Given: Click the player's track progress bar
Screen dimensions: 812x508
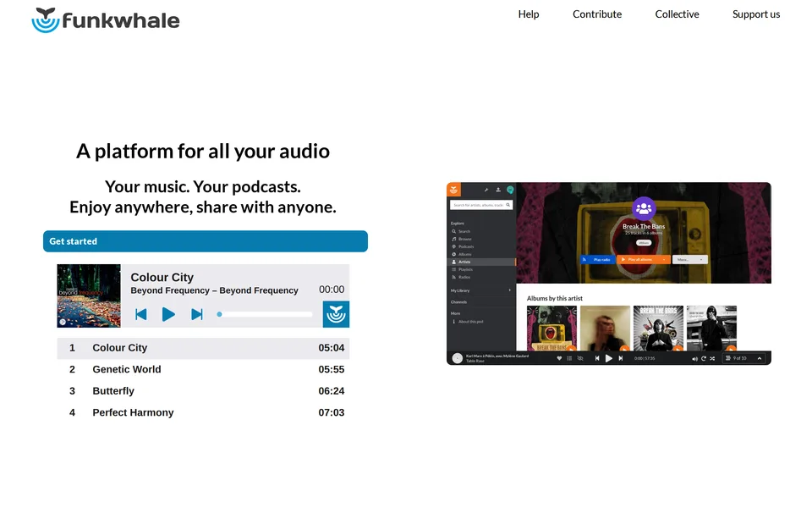Looking at the screenshot, I should 265,314.
